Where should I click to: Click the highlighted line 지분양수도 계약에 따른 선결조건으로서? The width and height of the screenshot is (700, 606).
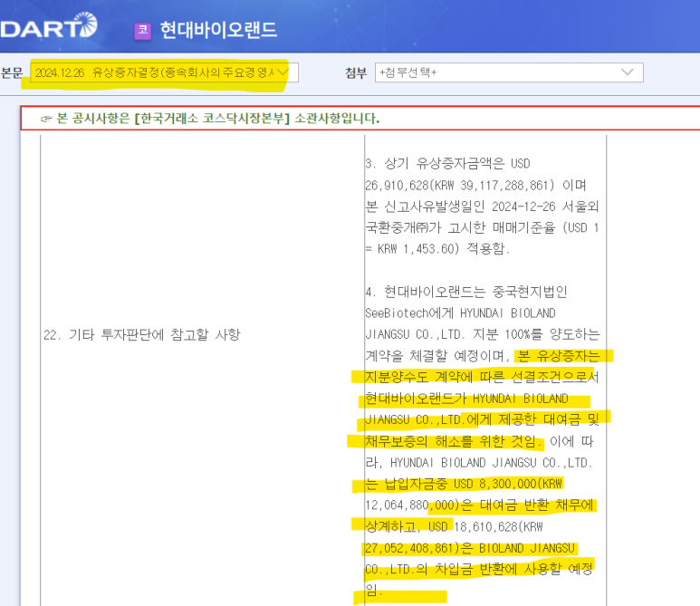pyautogui.click(x=482, y=378)
